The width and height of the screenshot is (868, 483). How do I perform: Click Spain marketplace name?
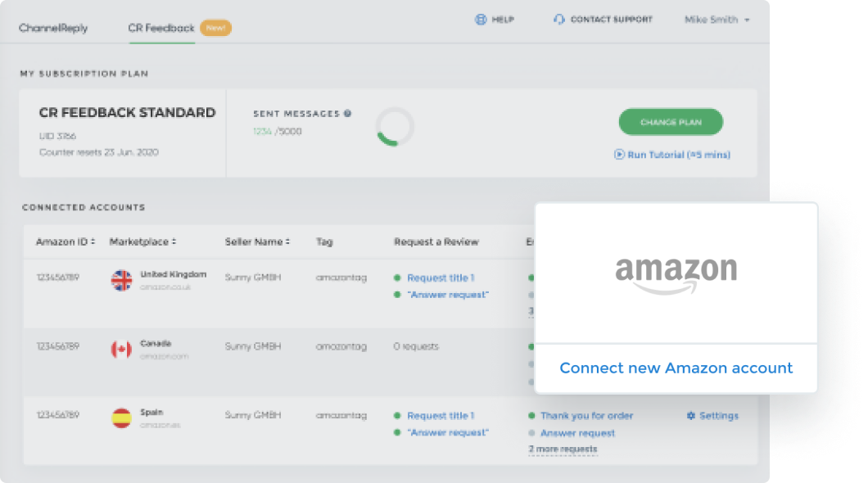(x=151, y=412)
